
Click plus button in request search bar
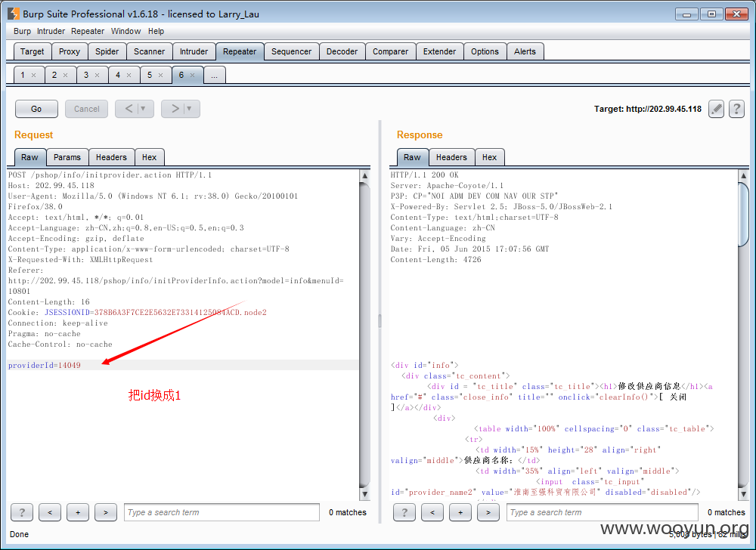click(78, 512)
